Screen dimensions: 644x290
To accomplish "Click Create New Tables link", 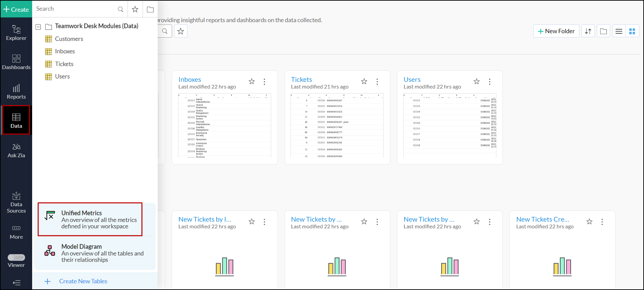I will [83, 281].
